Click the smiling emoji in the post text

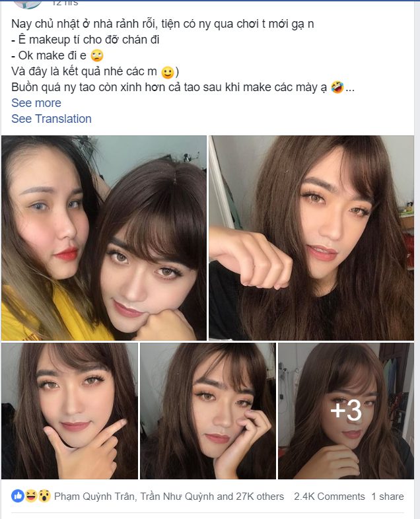[168, 71]
